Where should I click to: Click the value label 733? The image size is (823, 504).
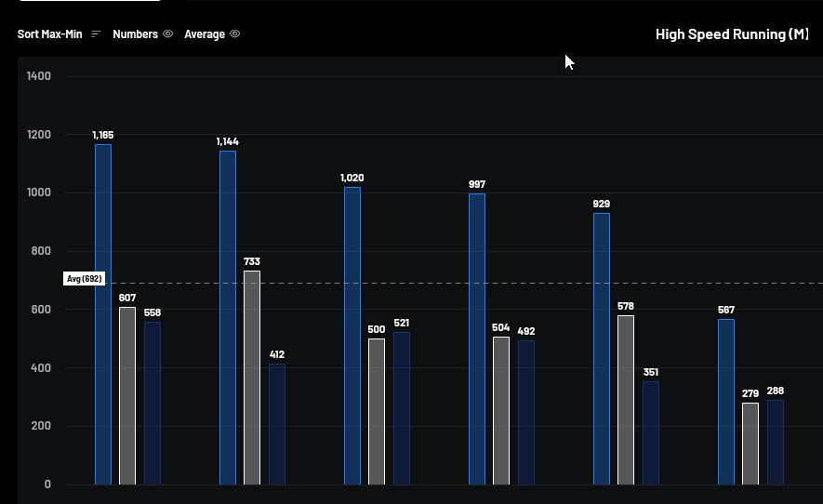point(252,261)
